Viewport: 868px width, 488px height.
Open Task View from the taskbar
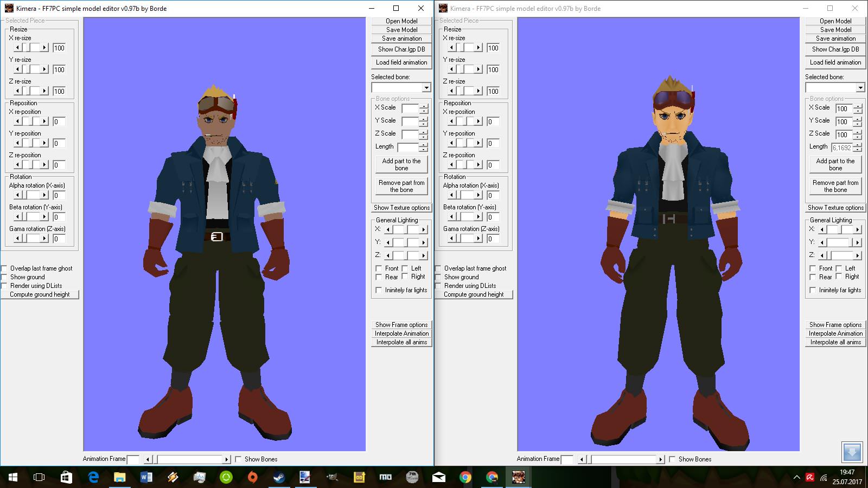(39, 477)
